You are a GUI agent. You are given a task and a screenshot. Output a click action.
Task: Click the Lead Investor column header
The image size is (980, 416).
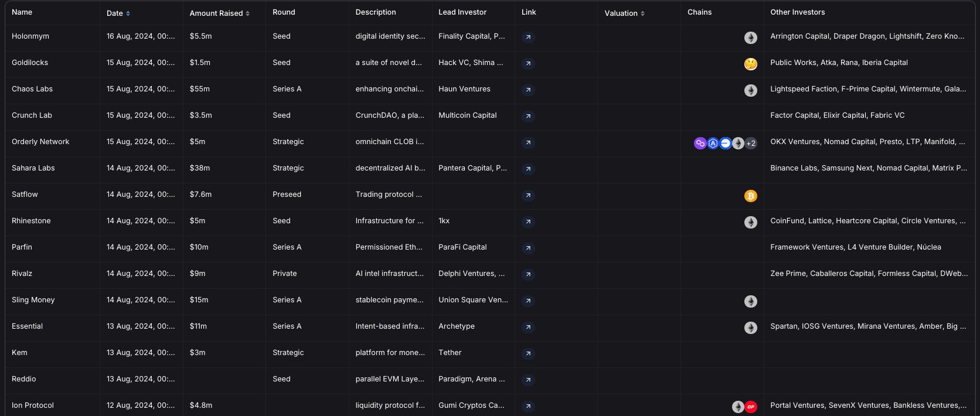point(462,12)
